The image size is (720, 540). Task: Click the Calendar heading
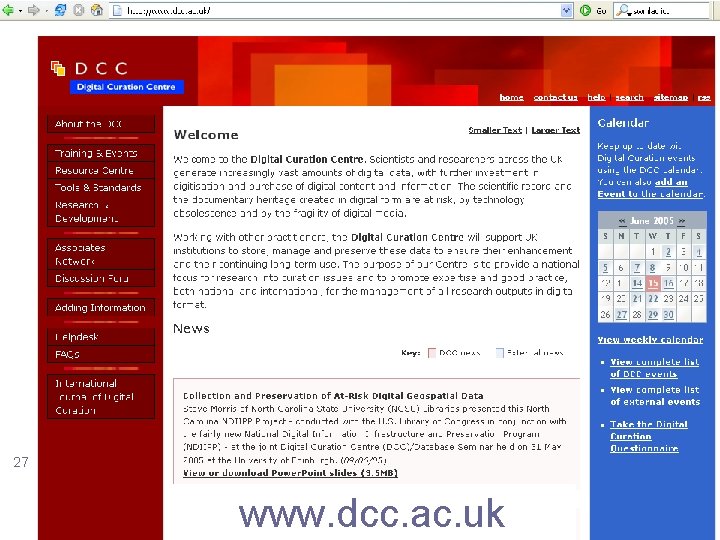tap(623, 123)
